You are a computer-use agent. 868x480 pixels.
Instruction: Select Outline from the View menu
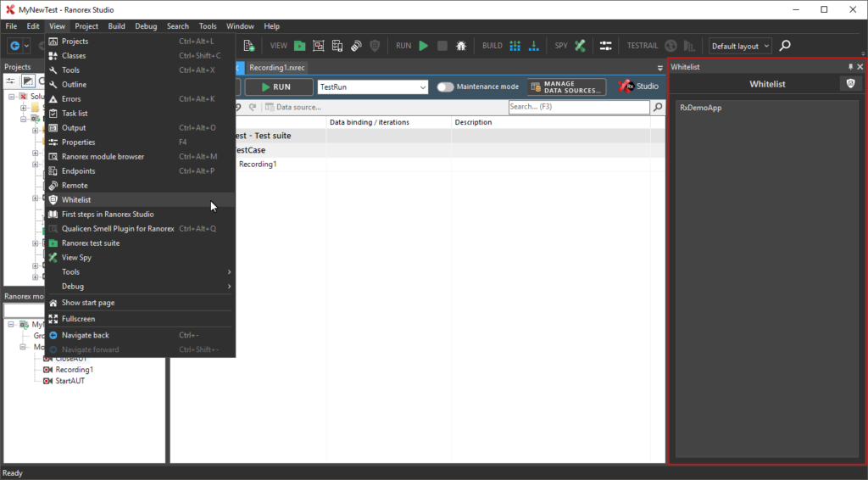click(x=140, y=84)
